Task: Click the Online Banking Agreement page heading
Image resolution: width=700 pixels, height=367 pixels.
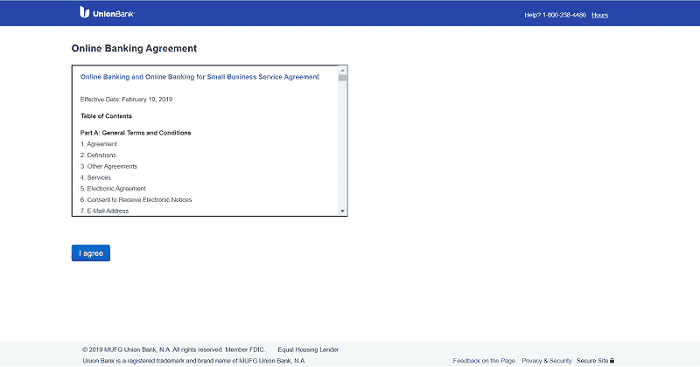Action: 134,49
